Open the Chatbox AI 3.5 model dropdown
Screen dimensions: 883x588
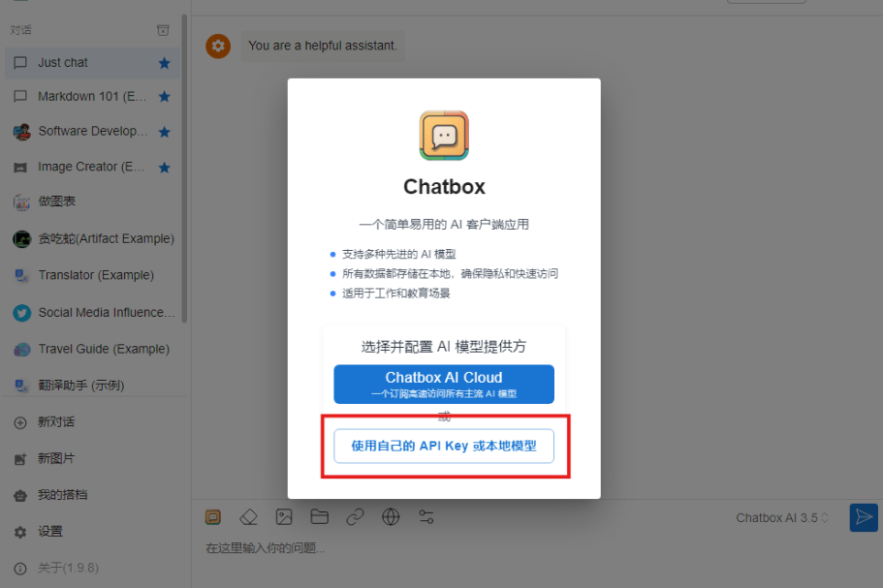pos(781,517)
